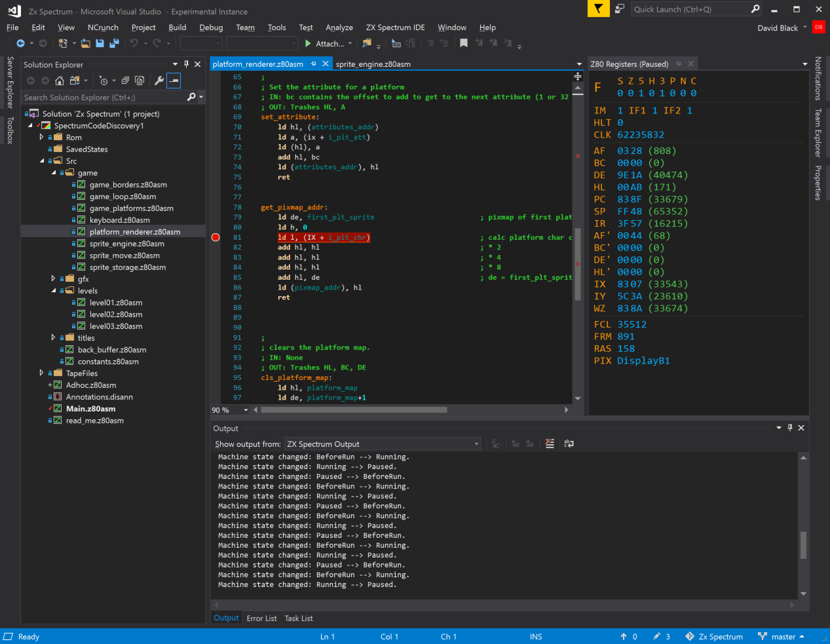Viewport: 830px width, 644px height.
Task: Open the Analyze menu
Action: [339, 28]
